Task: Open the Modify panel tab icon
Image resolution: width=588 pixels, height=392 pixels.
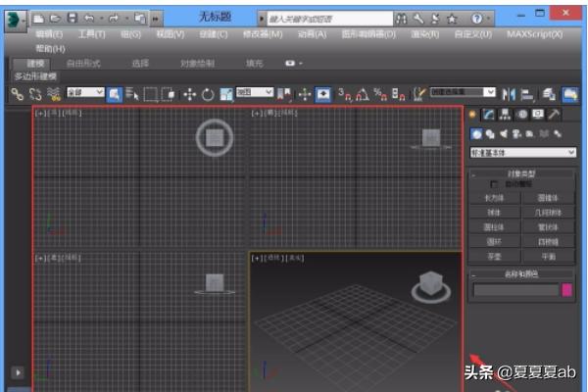Action: coord(488,115)
